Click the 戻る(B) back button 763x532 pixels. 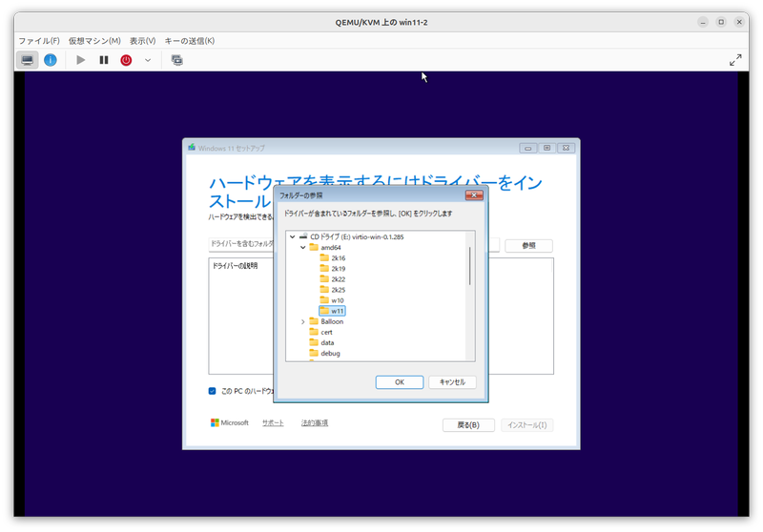pos(468,425)
